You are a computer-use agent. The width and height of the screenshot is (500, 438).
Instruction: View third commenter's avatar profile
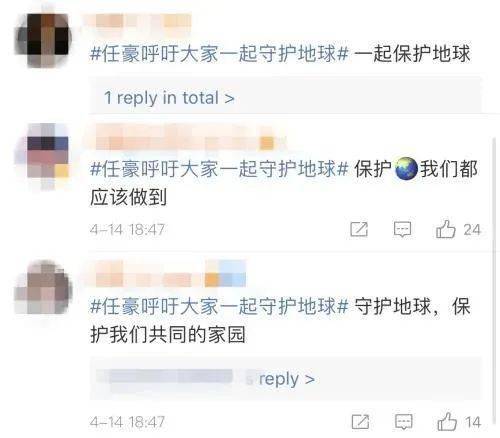pos(43,288)
